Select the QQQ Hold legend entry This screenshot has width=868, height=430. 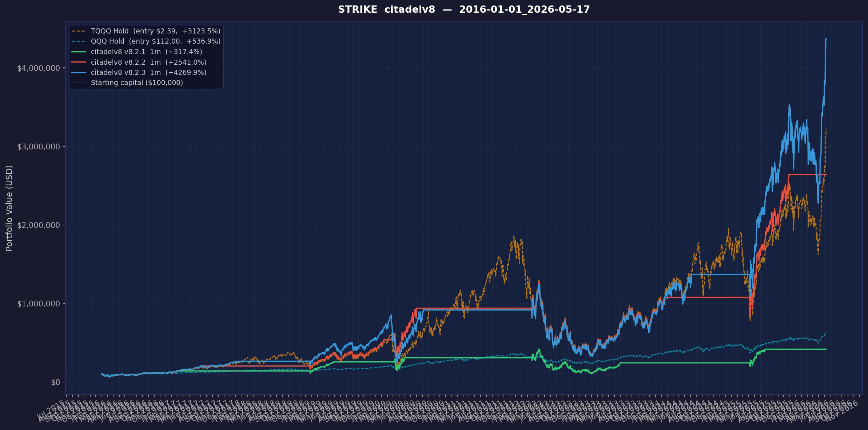click(146, 41)
